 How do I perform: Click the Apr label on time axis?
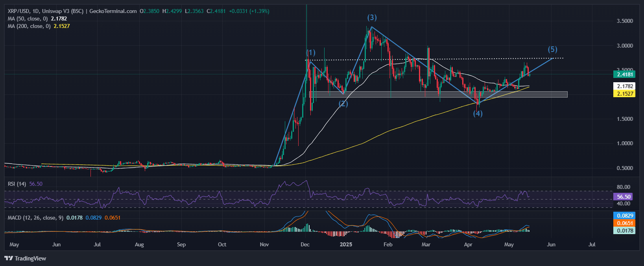(x=468, y=244)
